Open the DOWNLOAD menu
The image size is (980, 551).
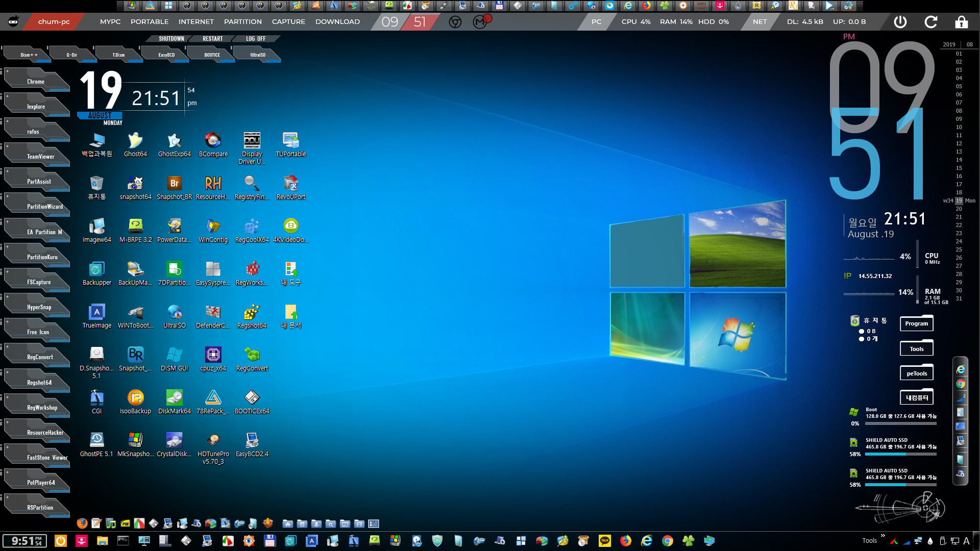pos(337,21)
